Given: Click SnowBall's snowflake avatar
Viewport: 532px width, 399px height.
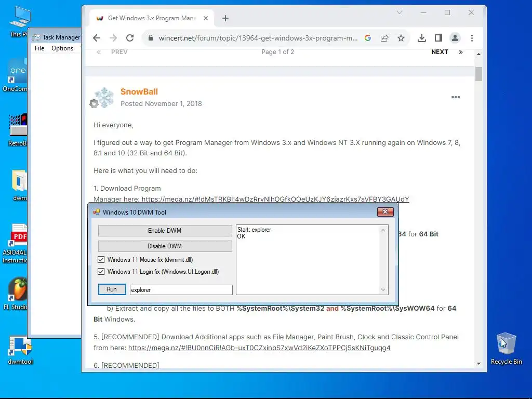Looking at the screenshot, I should click(103, 98).
